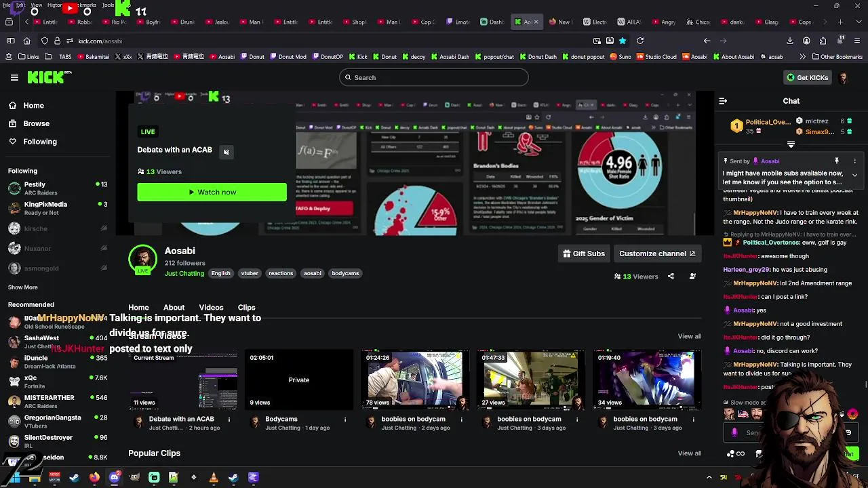868x488 pixels.
Task: Click the icon right of share
Action: click(x=692, y=277)
